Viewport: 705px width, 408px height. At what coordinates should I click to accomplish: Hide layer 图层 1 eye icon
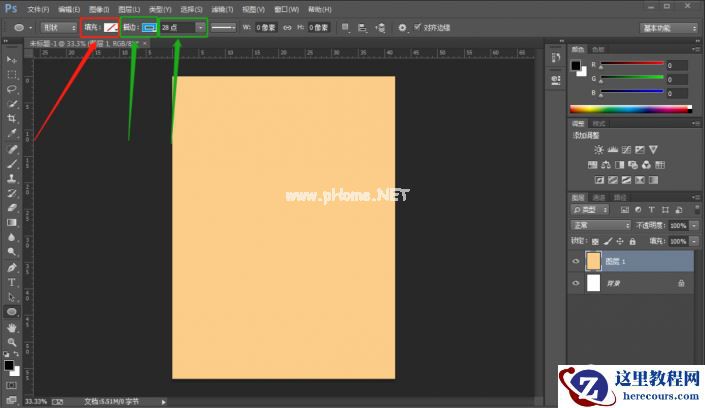click(x=576, y=261)
